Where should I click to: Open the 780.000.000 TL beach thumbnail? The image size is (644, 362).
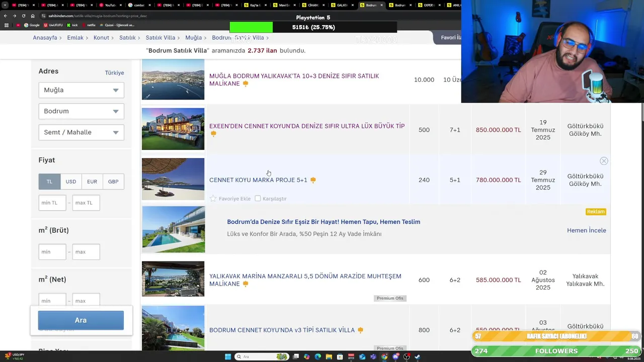coord(173,179)
